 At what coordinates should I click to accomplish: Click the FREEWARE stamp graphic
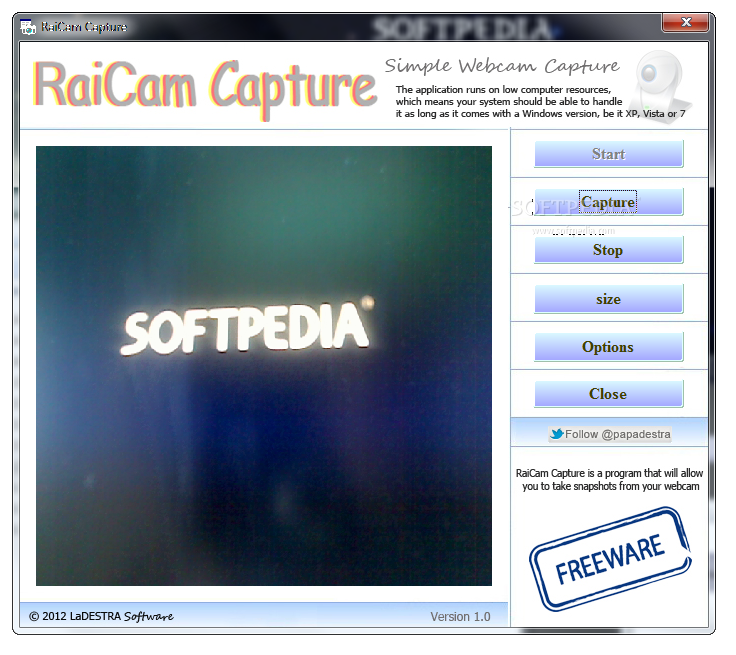pos(610,559)
